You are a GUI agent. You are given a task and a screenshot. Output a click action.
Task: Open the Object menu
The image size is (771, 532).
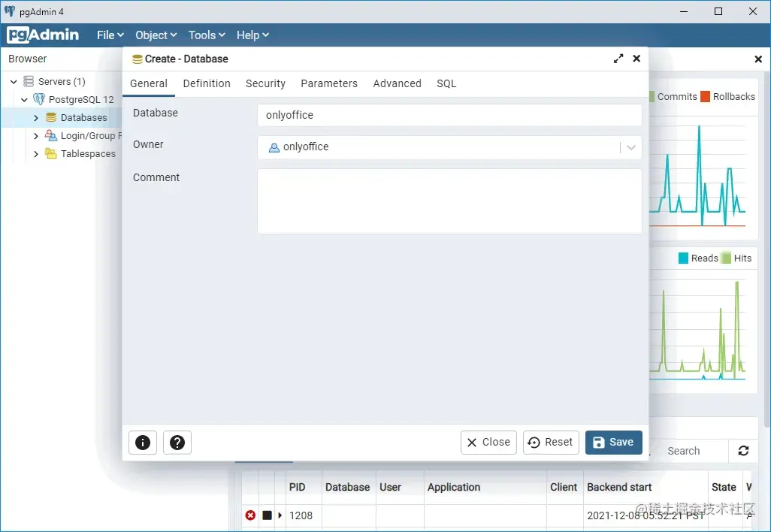coord(156,35)
